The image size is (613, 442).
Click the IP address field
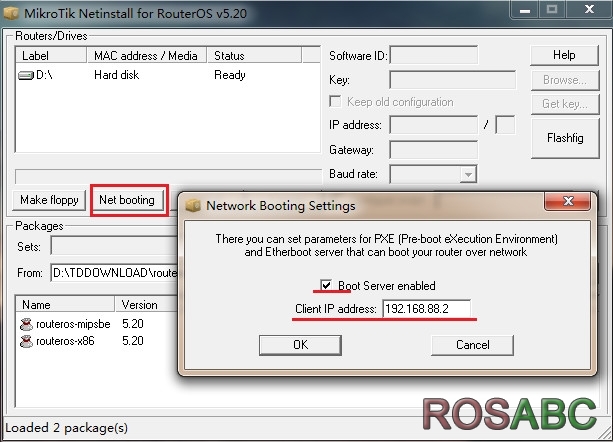434,125
